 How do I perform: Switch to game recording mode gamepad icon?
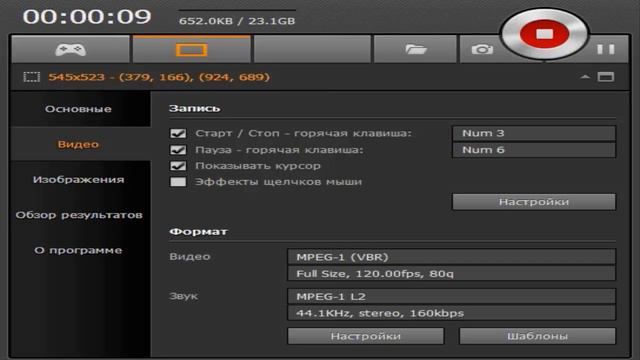70,49
